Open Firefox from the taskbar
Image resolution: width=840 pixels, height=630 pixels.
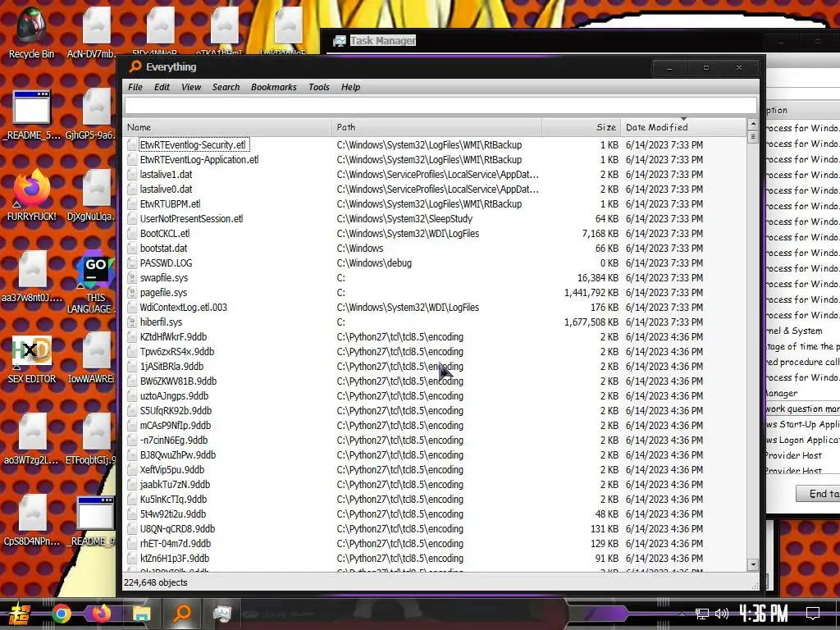point(101,614)
